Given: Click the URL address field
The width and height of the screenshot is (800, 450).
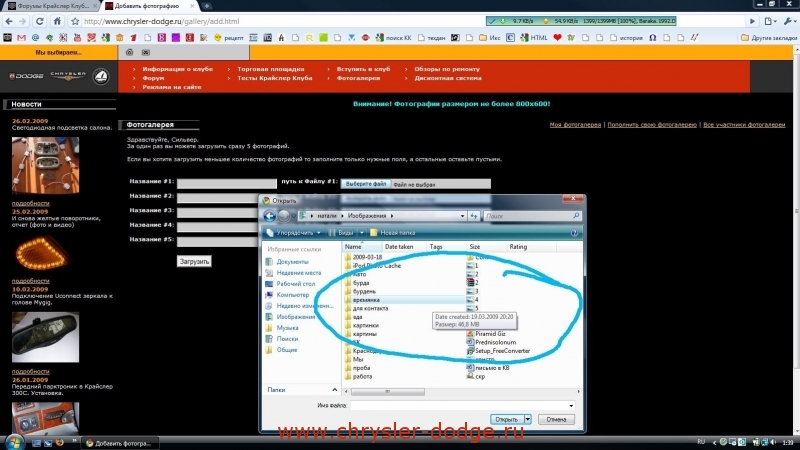Looking at the screenshot, I should [283, 21].
